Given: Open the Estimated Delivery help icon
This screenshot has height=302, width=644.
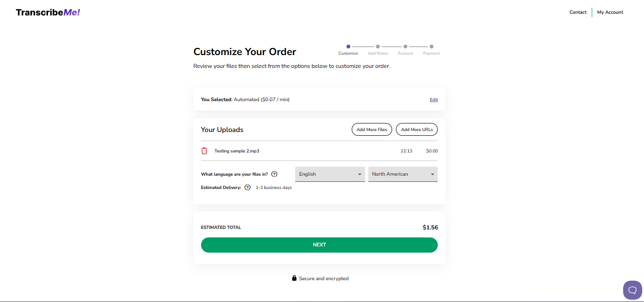Looking at the screenshot, I should point(247,187).
